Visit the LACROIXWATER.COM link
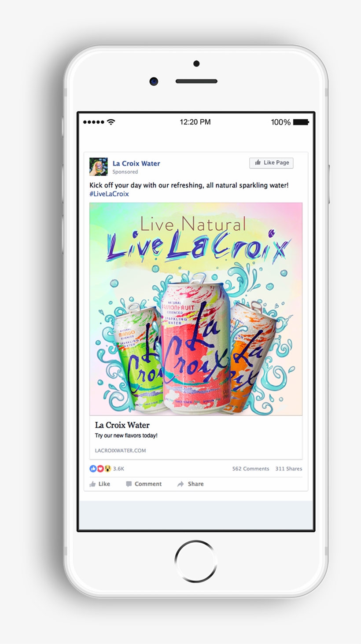Image resolution: width=361 pixels, height=644 pixels. pyautogui.click(x=120, y=450)
